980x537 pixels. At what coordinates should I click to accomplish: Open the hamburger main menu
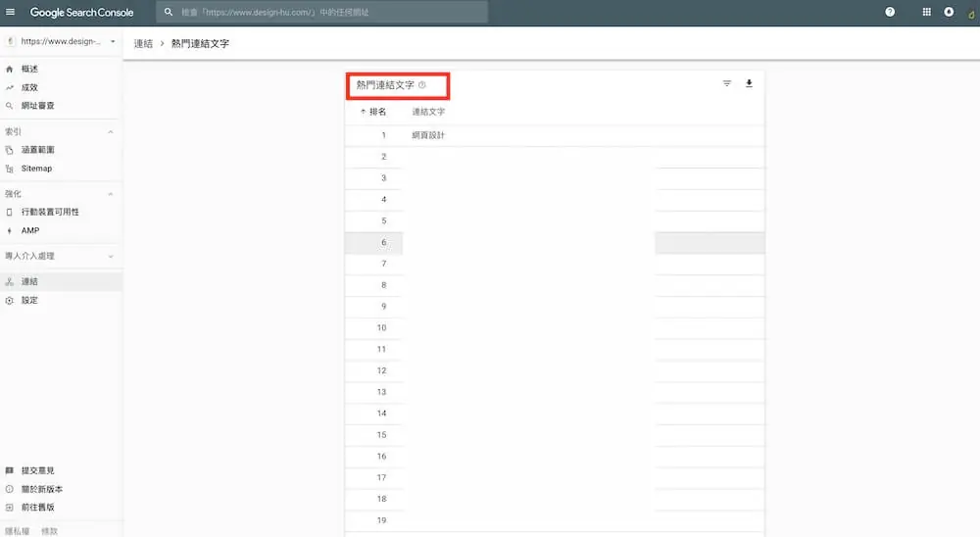[x=10, y=12]
